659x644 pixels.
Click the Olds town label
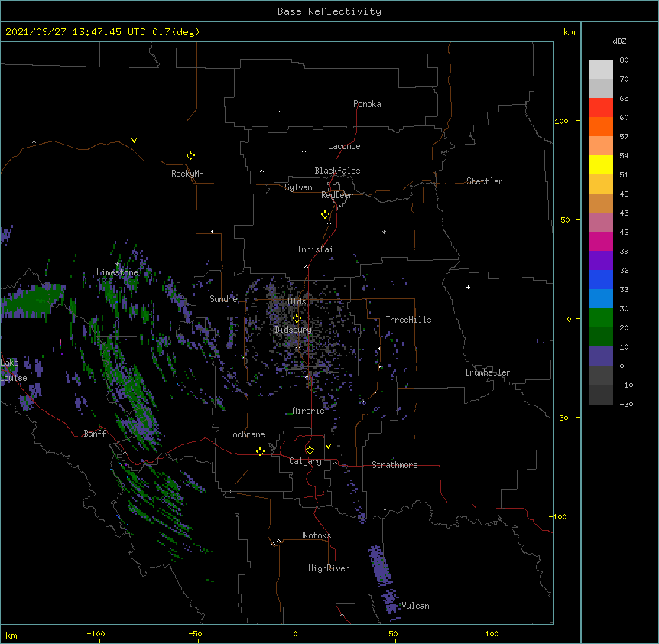(x=297, y=301)
